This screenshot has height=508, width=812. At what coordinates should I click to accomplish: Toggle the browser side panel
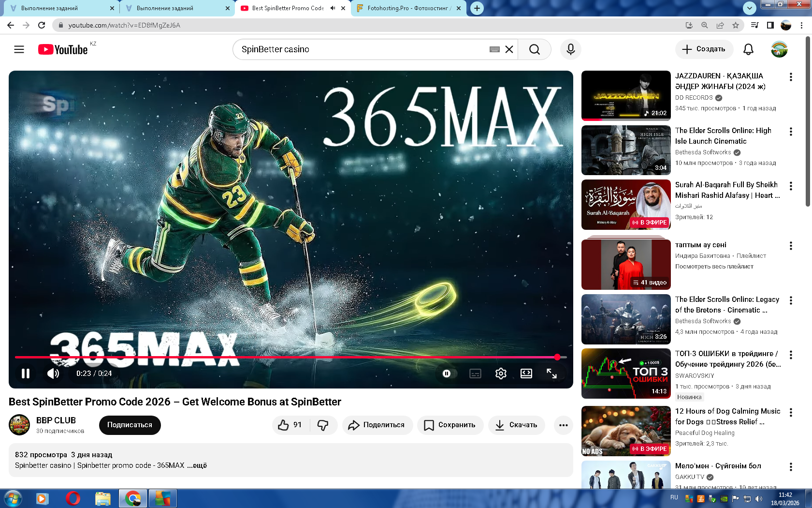(770, 25)
